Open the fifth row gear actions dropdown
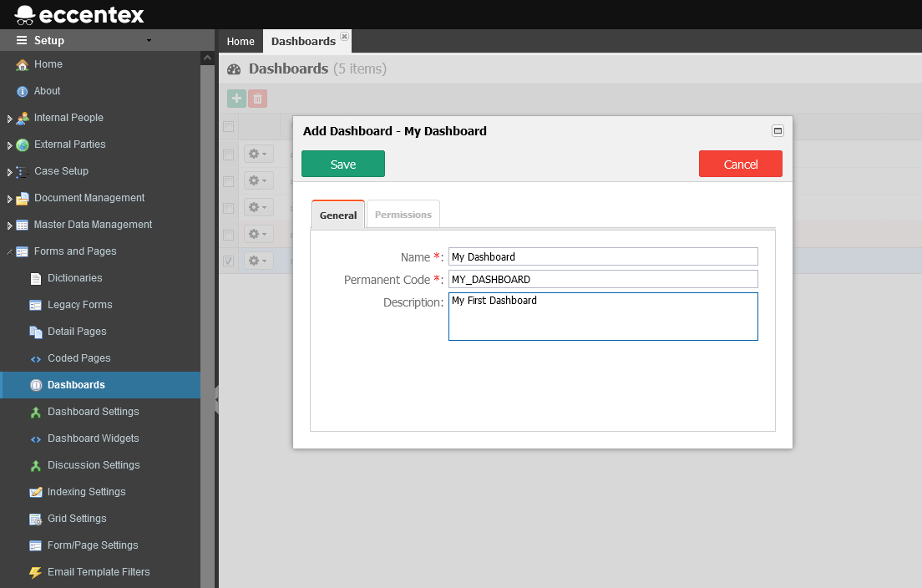This screenshot has width=922, height=588. [x=259, y=261]
